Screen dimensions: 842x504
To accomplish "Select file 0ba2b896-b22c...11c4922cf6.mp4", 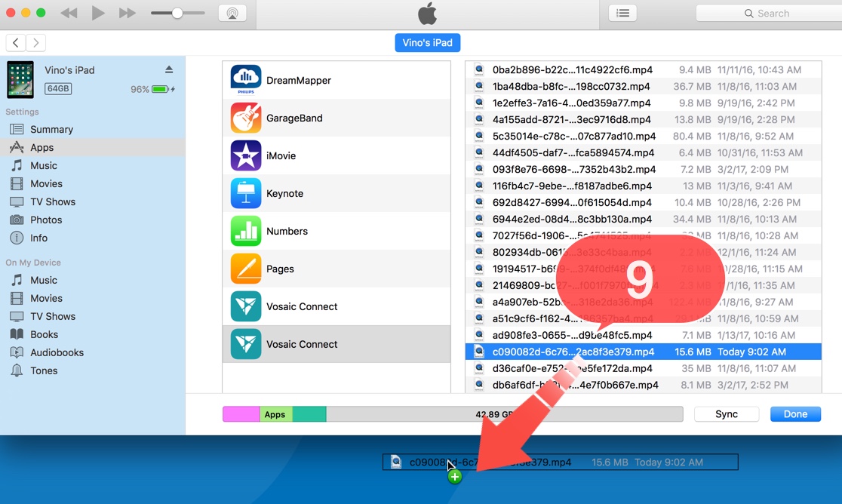I will 644,69.
